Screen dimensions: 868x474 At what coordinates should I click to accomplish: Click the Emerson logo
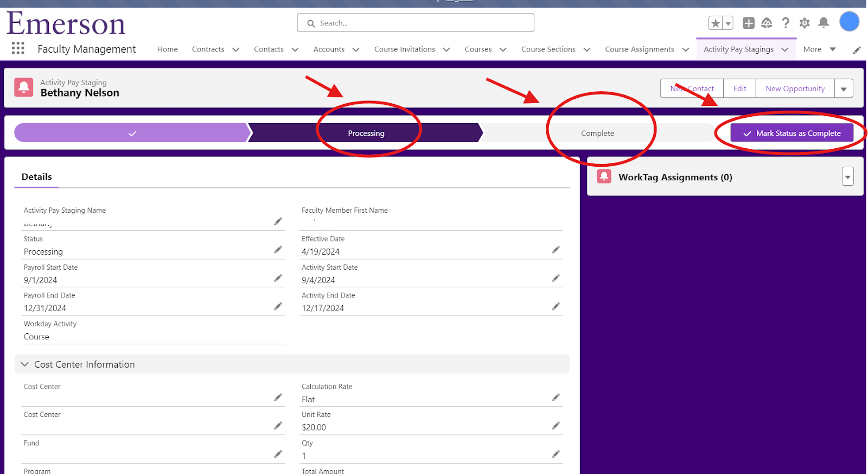point(66,23)
